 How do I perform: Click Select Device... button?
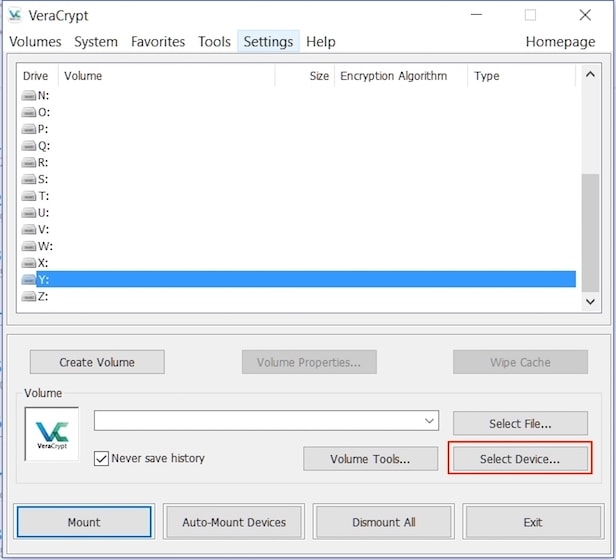coord(521,459)
